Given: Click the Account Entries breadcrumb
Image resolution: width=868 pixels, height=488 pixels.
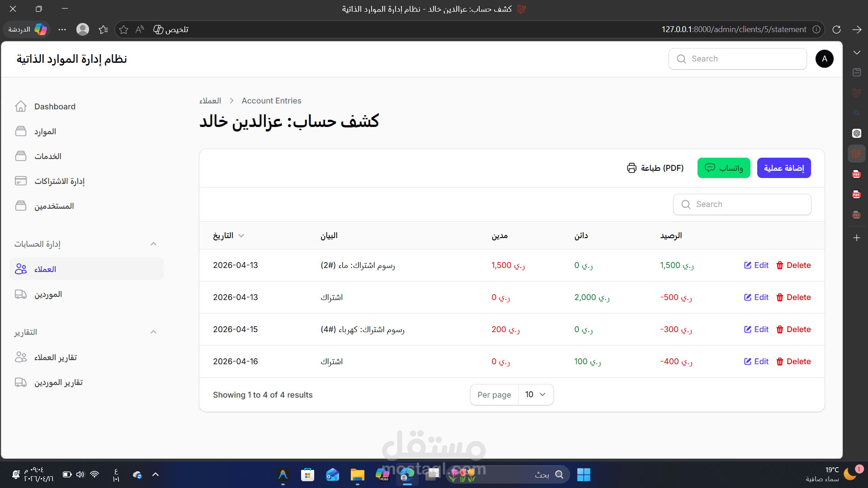Looking at the screenshot, I should click(271, 101).
